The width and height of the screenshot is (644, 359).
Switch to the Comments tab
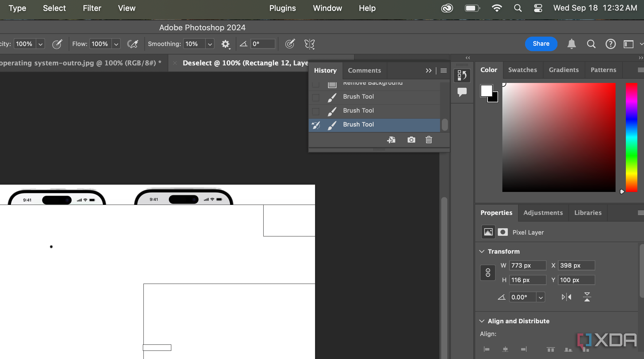pos(364,70)
